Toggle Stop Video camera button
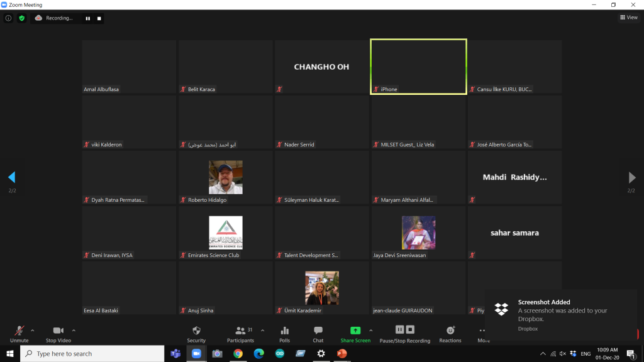 (58, 334)
